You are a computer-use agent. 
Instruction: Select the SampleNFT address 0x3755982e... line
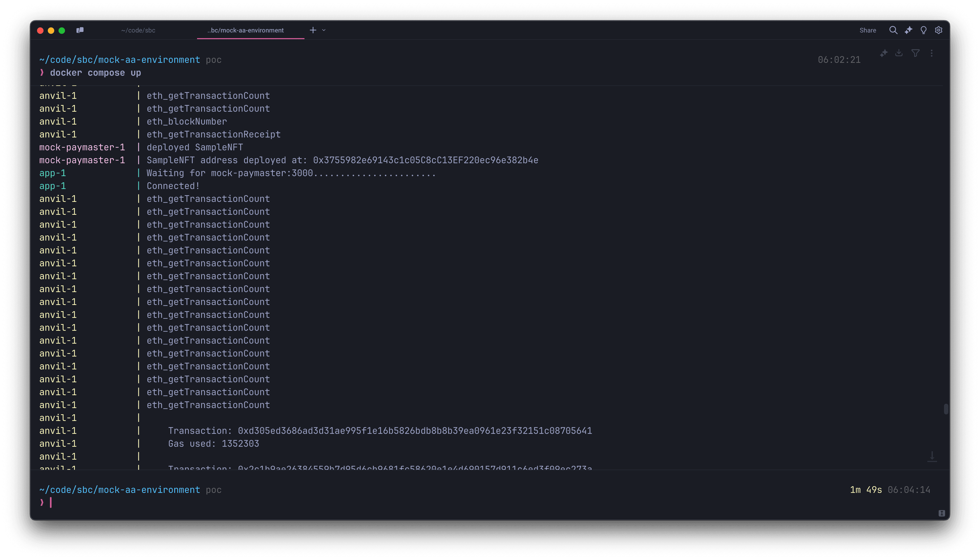coord(342,160)
